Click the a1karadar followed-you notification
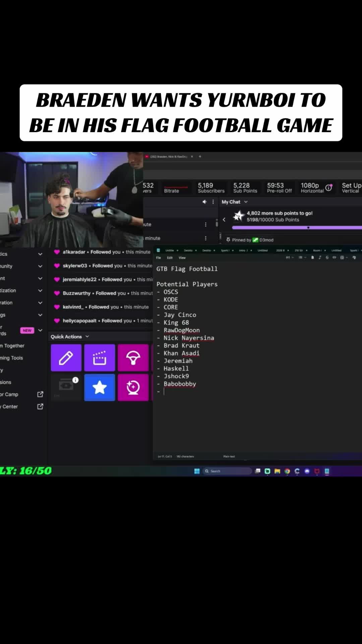362x644 pixels. [103, 252]
